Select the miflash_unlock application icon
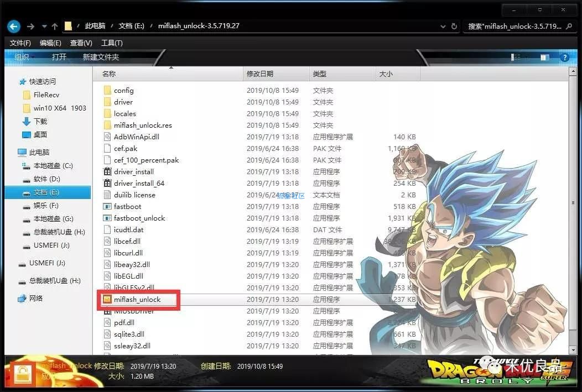This screenshot has width=582, height=392. [x=107, y=299]
